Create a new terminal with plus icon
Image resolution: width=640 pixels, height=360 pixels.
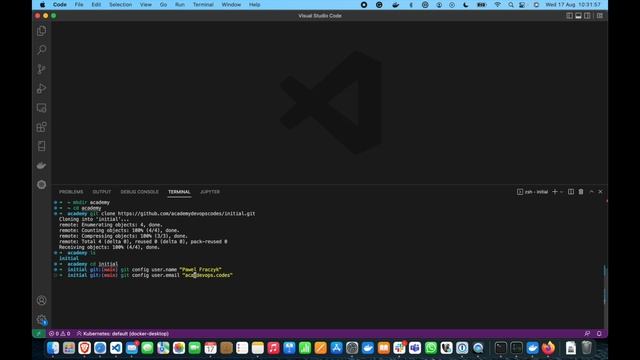coord(555,192)
